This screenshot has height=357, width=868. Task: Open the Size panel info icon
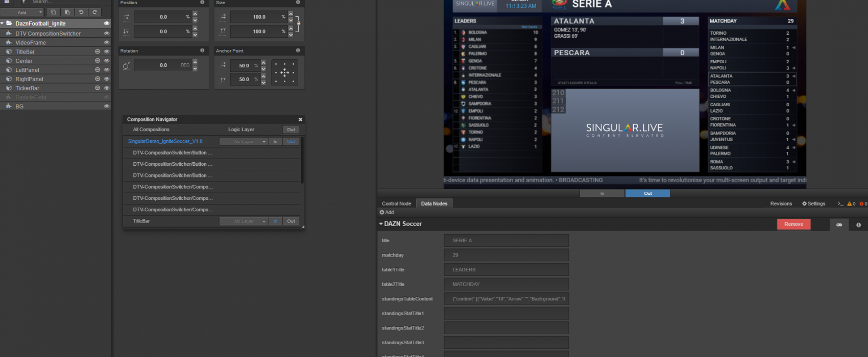(298, 3)
